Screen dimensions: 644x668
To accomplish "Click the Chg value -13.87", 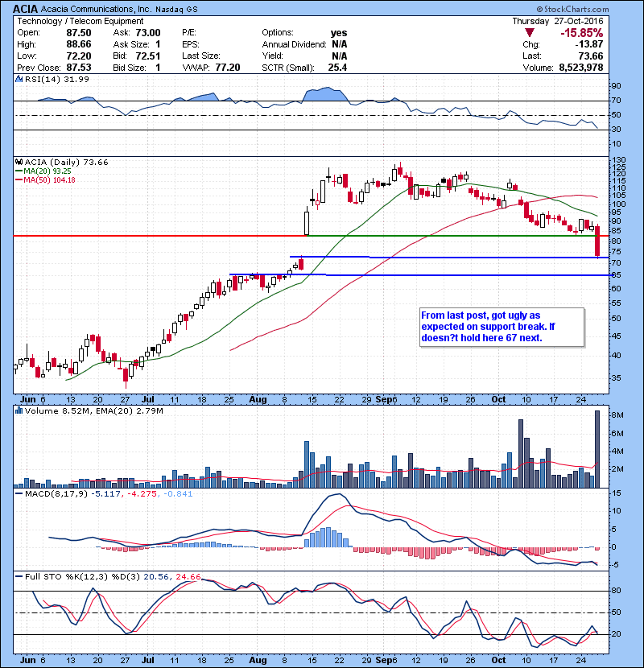I will pyautogui.click(x=589, y=44).
